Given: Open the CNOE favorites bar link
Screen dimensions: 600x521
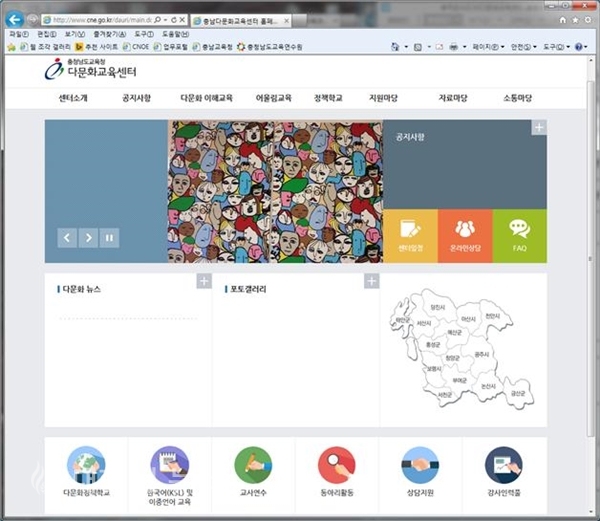Looking at the screenshot, I should 136,47.
